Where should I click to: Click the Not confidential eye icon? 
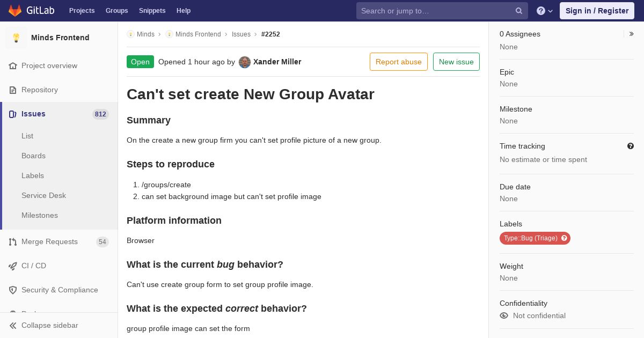pyautogui.click(x=504, y=315)
